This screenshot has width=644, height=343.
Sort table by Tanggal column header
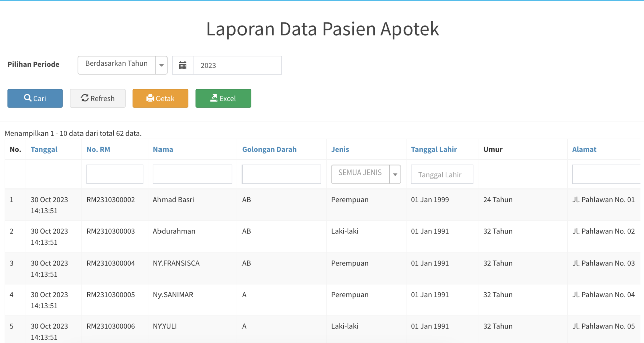(x=44, y=149)
